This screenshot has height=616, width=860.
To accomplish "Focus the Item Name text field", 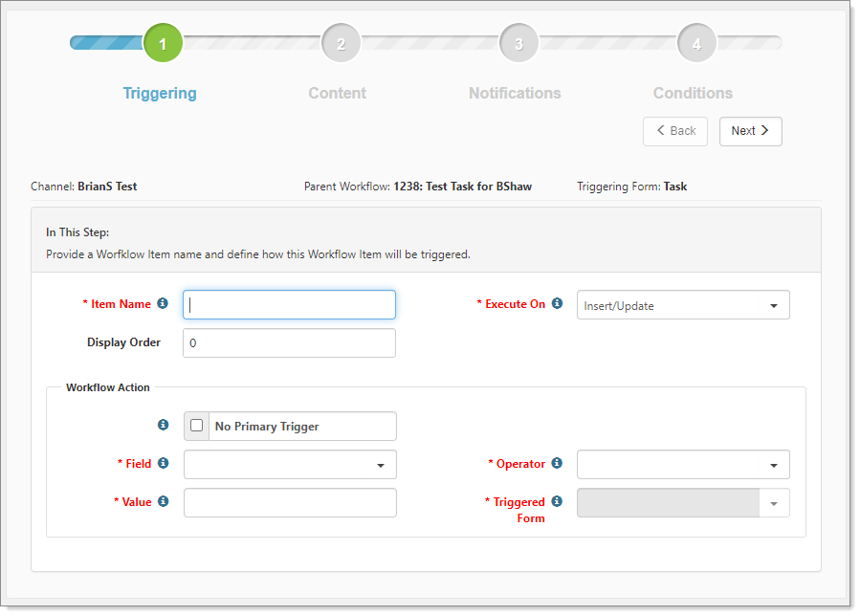I will tap(289, 305).
